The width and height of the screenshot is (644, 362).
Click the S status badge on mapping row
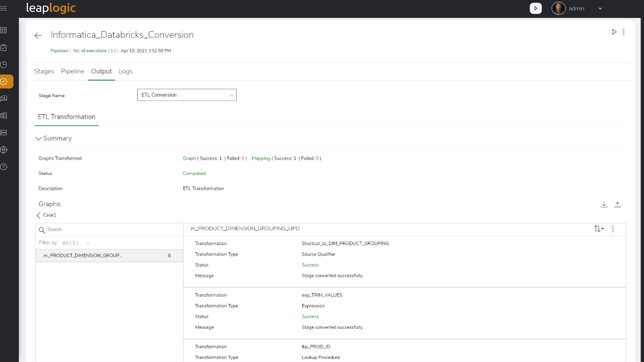(169, 255)
